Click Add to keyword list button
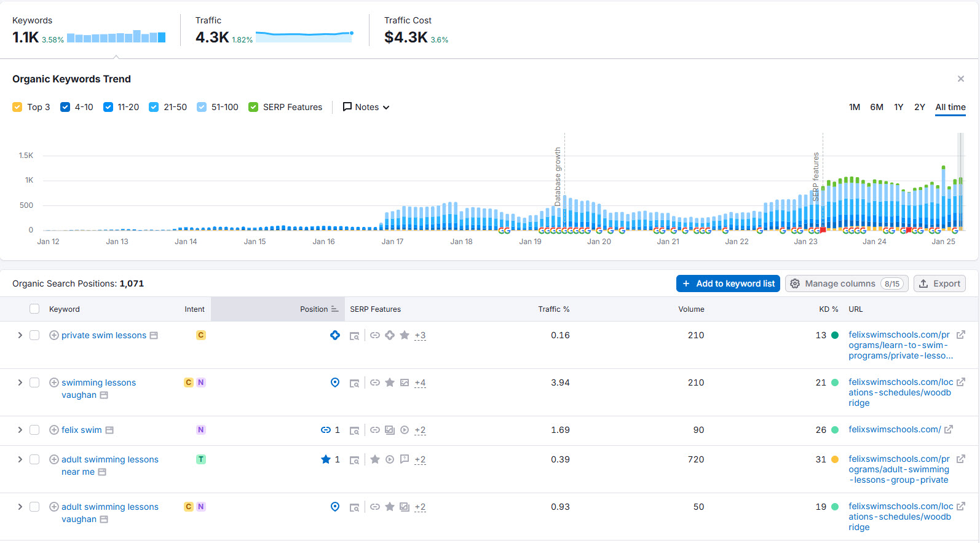Screen dimensions: 980x543 [x=729, y=283]
